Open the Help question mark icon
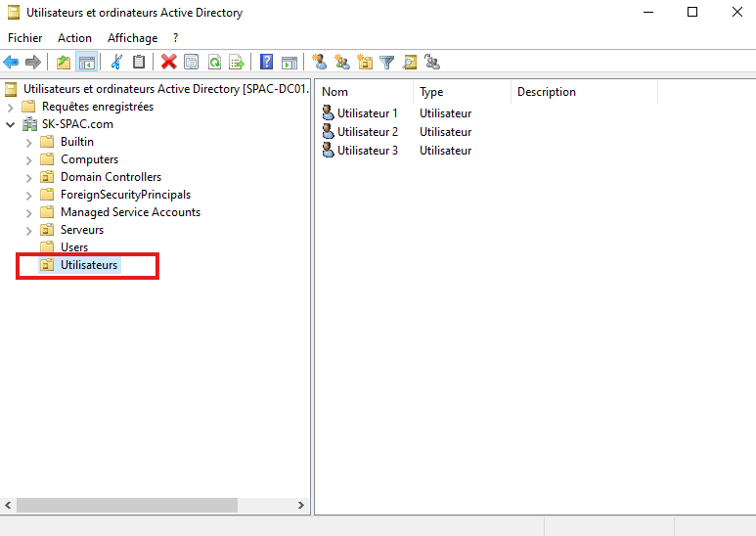 pos(266,62)
